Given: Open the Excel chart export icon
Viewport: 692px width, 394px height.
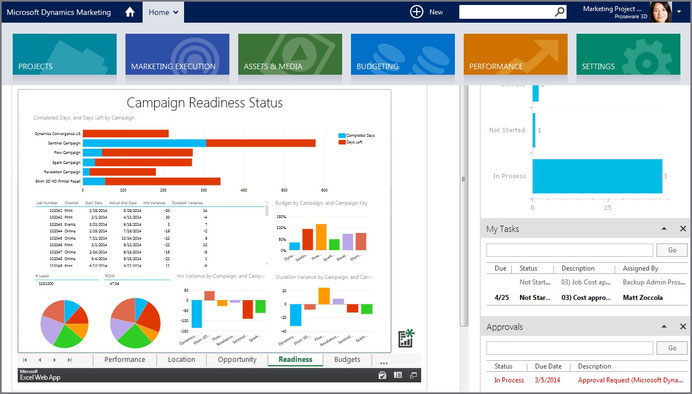Looking at the screenshot, I should (x=406, y=338).
